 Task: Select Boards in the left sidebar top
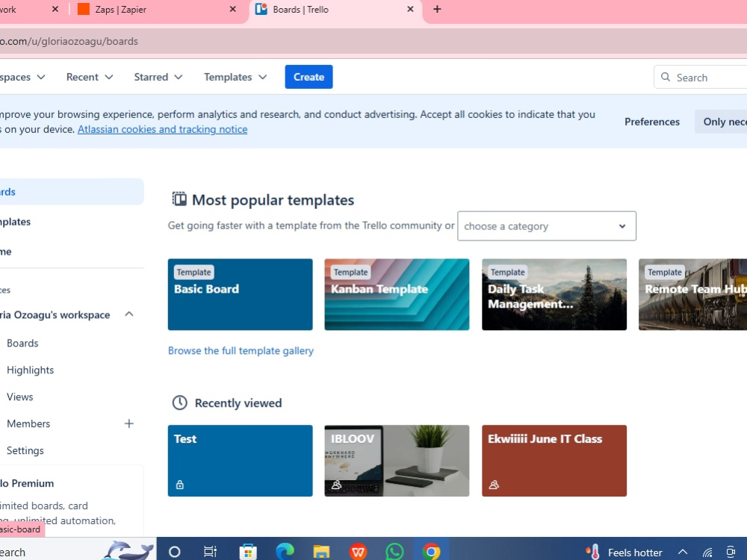click(x=72, y=192)
